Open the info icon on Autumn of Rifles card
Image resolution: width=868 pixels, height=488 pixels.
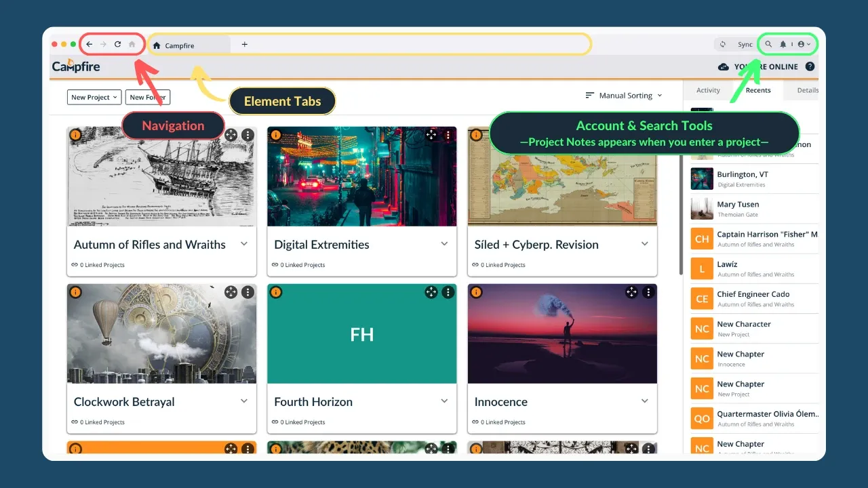click(x=76, y=135)
